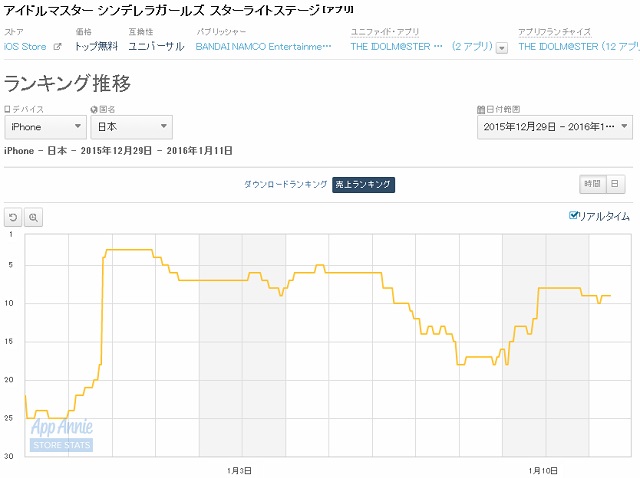
Task: Click the App Annie Store Stats watermark logo
Action: pos(62,436)
